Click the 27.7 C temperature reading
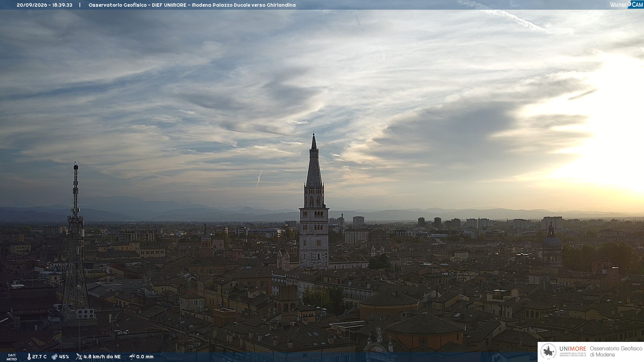644x362 pixels. 39,357
